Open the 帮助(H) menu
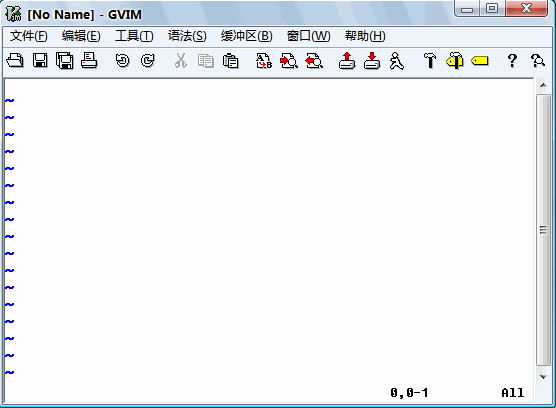Screen dimensions: 556x408 pyautogui.click(x=365, y=36)
